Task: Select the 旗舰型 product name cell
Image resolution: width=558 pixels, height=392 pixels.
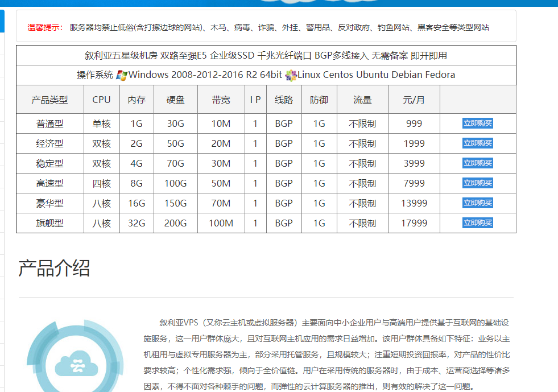Action: [x=49, y=224]
